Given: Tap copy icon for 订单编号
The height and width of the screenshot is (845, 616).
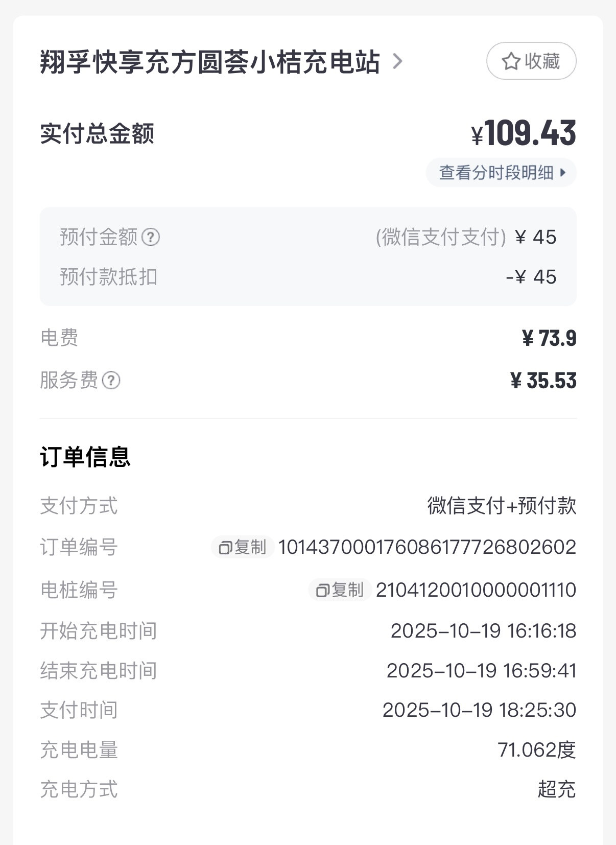Looking at the screenshot, I should click(x=225, y=548).
